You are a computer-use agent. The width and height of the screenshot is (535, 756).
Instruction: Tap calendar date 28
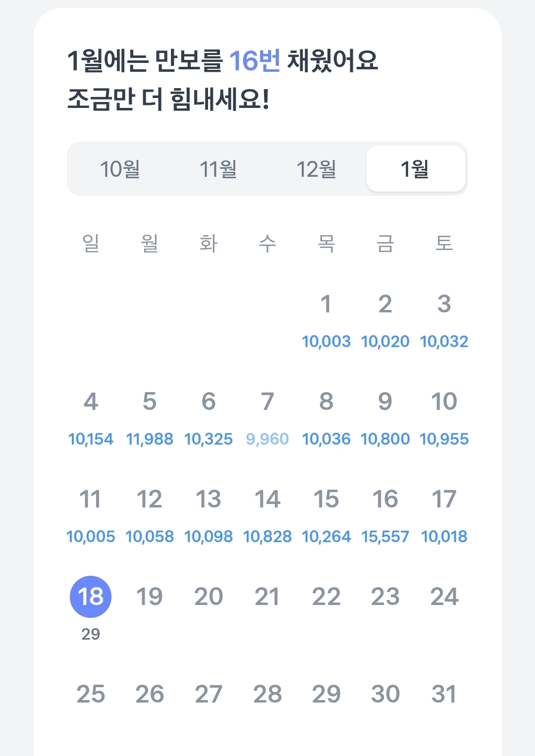267,694
